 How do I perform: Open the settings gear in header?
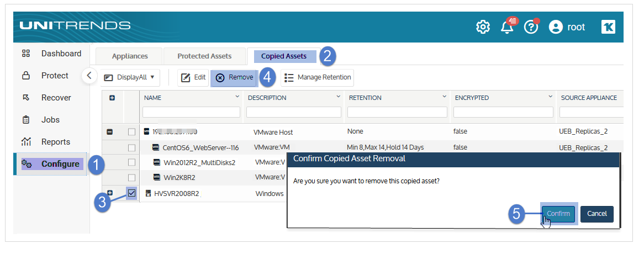click(x=483, y=27)
